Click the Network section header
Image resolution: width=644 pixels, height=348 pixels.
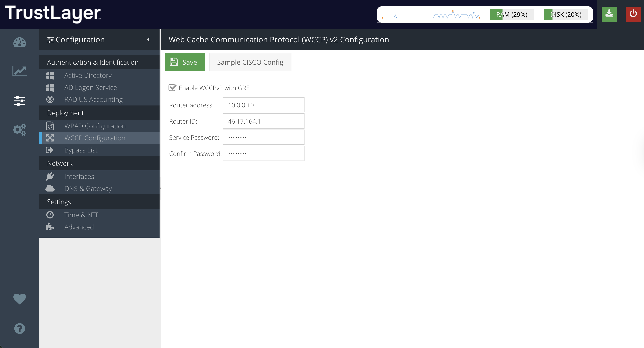(99, 163)
